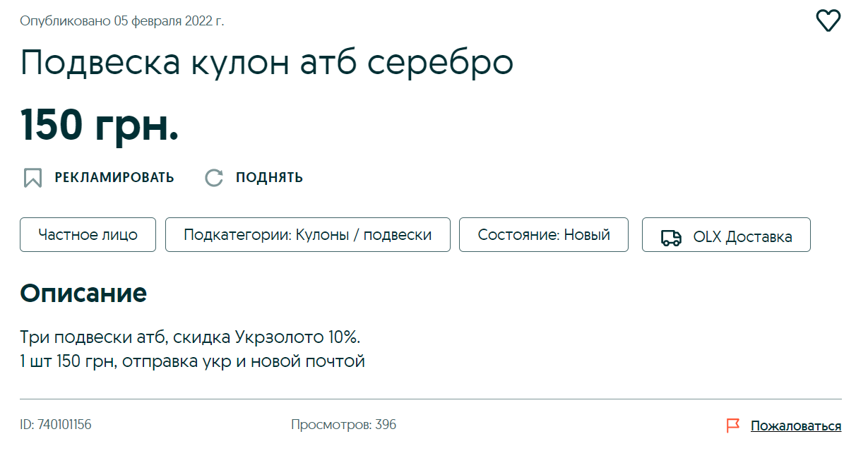Click the title Подвеска кулон атб серебро
Viewport: 868px width, 470px height.
267,63
